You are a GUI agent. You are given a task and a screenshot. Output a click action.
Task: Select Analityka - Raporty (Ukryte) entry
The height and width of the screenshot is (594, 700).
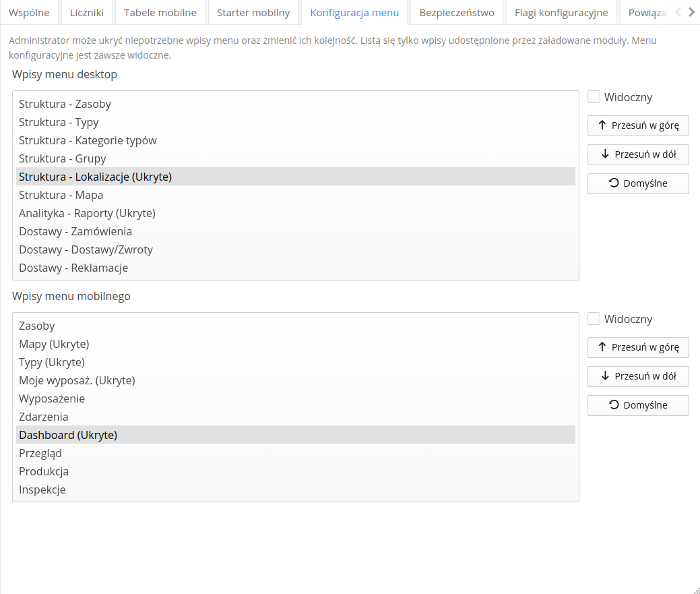(296, 214)
